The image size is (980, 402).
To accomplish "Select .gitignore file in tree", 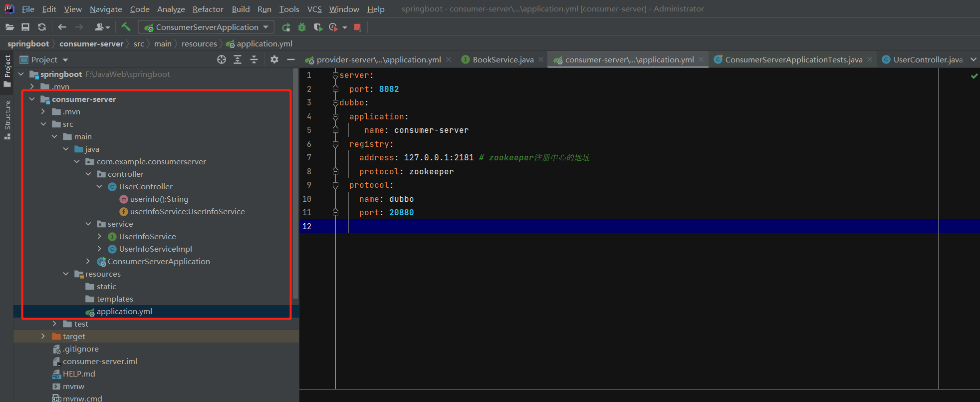I will pyautogui.click(x=81, y=349).
